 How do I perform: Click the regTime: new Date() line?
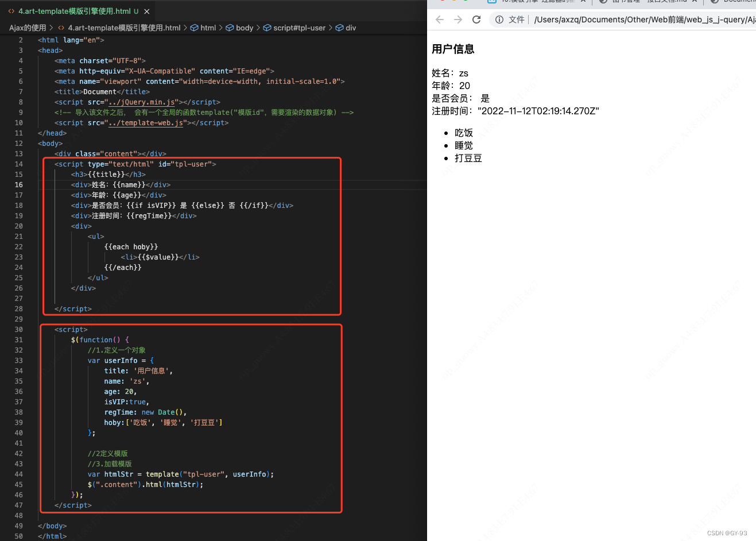tap(146, 412)
